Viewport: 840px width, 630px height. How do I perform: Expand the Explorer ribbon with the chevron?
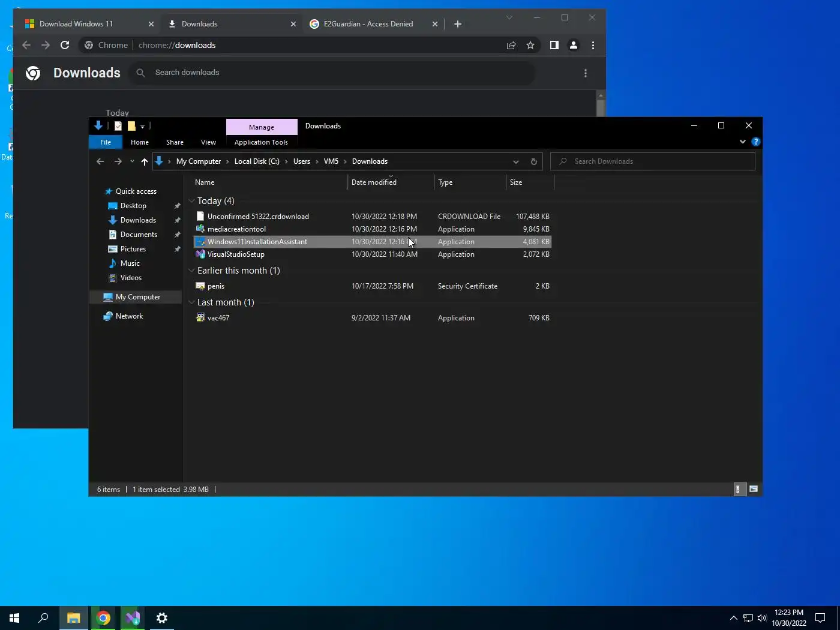tap(743, 142)
